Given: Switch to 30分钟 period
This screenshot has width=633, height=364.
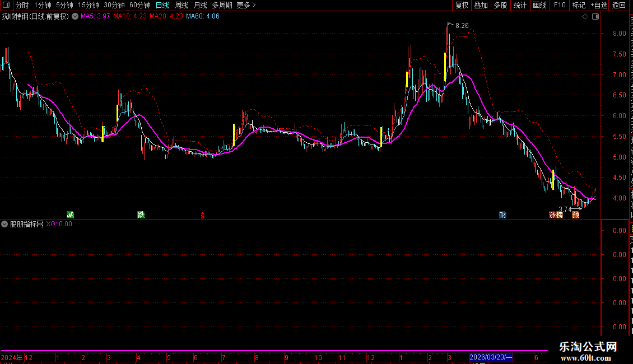Looking at the screenshot, I should point(114,5).
